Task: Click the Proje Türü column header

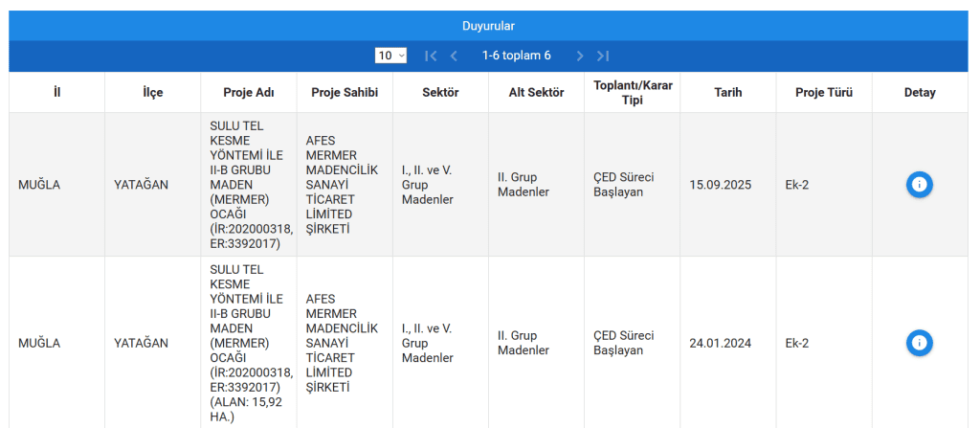Action: (824, 93)
